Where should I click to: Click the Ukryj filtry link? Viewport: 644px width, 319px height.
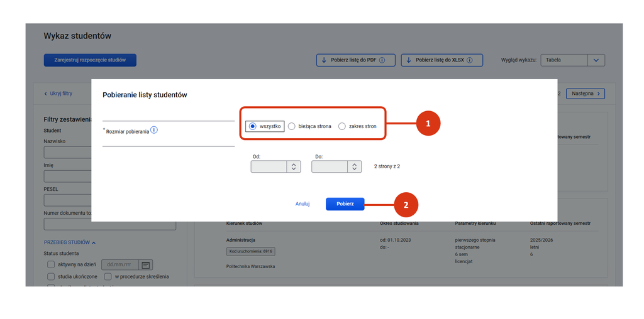58,94
